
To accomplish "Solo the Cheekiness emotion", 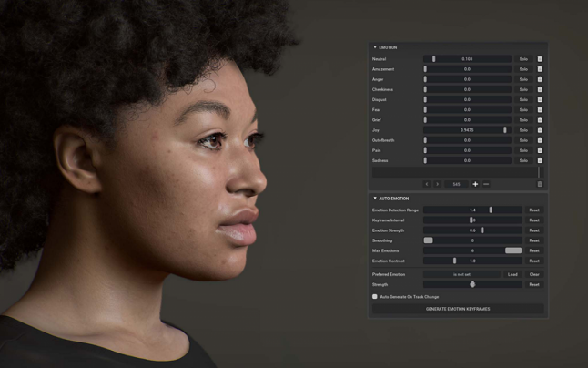I will 523,89.
